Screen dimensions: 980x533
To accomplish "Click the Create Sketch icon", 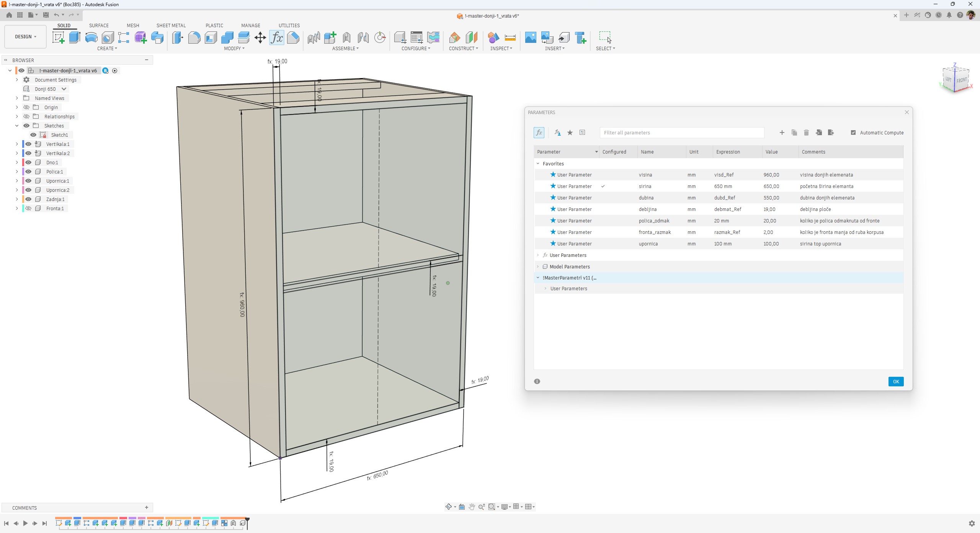I will pyautogui.click(x=58, y=38).
